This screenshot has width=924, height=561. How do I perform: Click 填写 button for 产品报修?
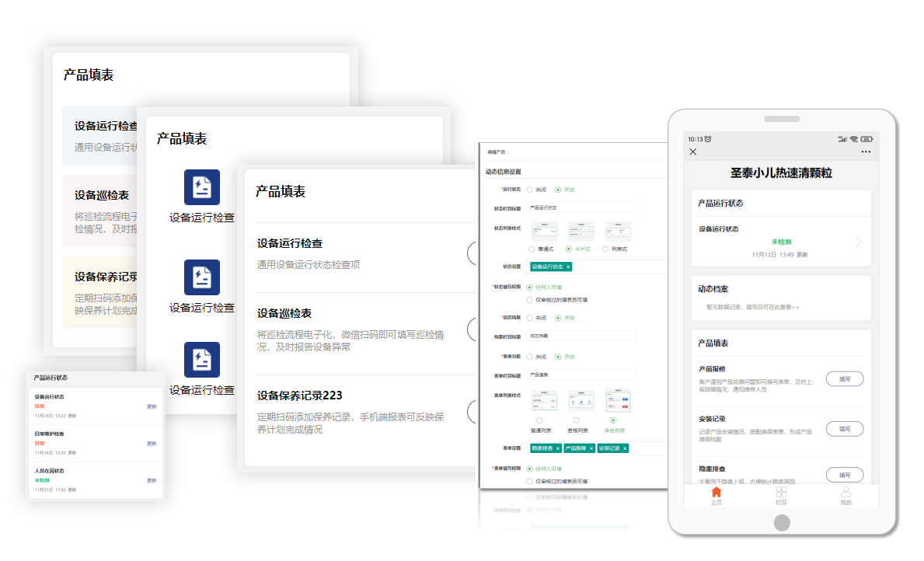pos(844,379)
